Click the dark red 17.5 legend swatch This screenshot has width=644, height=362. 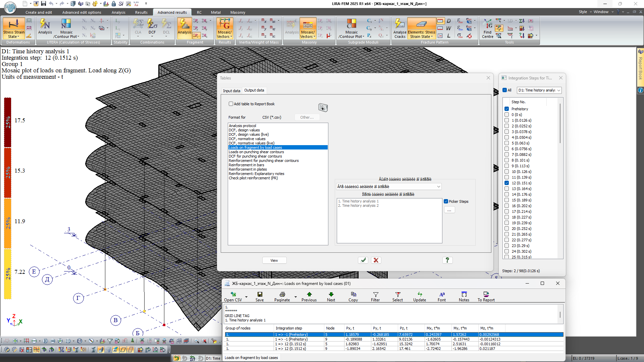pyautogui.click(x=7, y=122)
